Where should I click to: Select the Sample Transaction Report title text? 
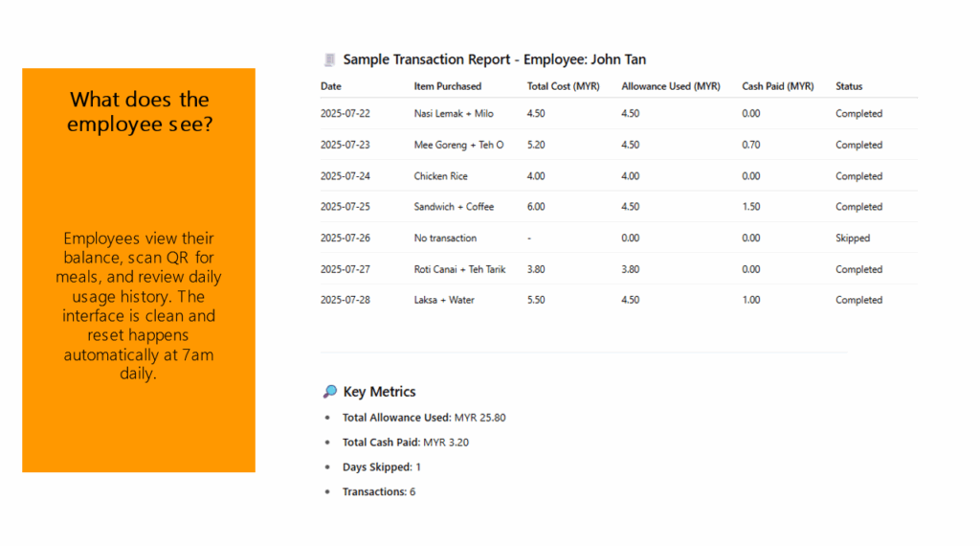(x=494, y=60)
